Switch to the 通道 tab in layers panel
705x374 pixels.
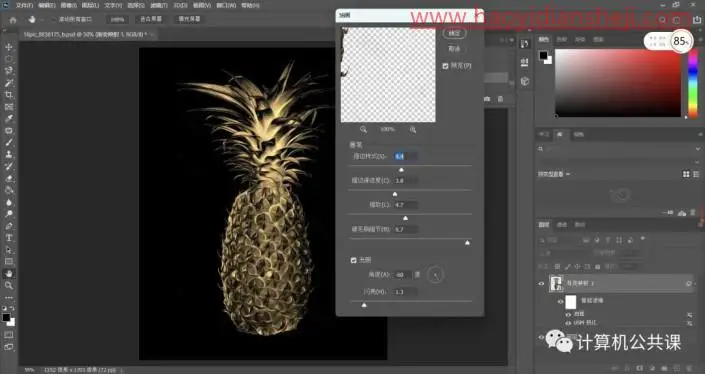(x=562, y=225)
